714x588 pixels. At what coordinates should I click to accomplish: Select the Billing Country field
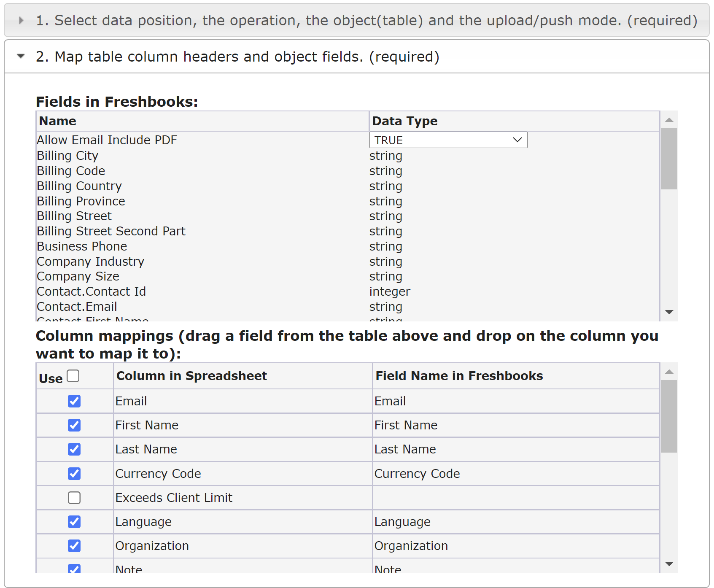coord(79,186)
